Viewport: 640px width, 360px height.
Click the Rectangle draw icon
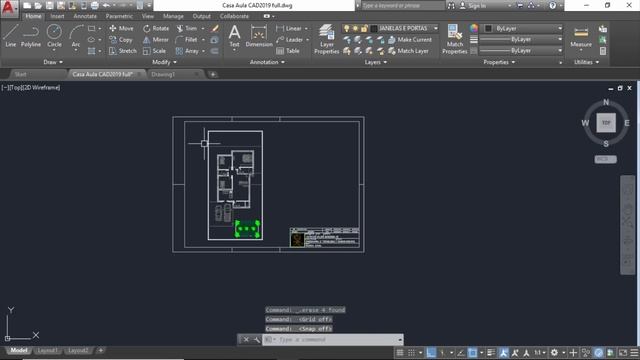pos(91,29)
